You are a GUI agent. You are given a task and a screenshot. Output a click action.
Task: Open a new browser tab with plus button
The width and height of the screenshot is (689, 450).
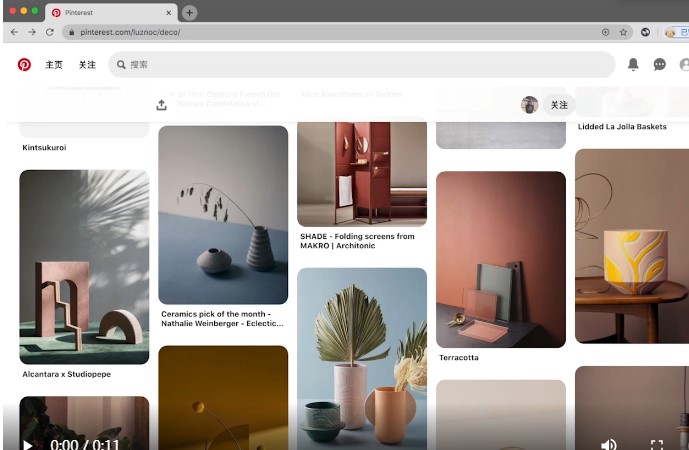click(189, 13)
